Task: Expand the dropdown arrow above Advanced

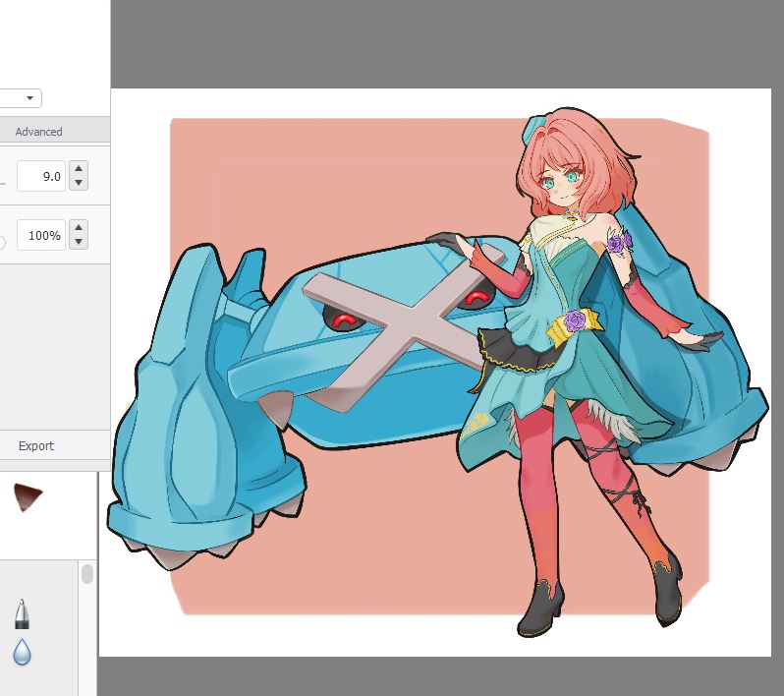Action: click(30, 97)
